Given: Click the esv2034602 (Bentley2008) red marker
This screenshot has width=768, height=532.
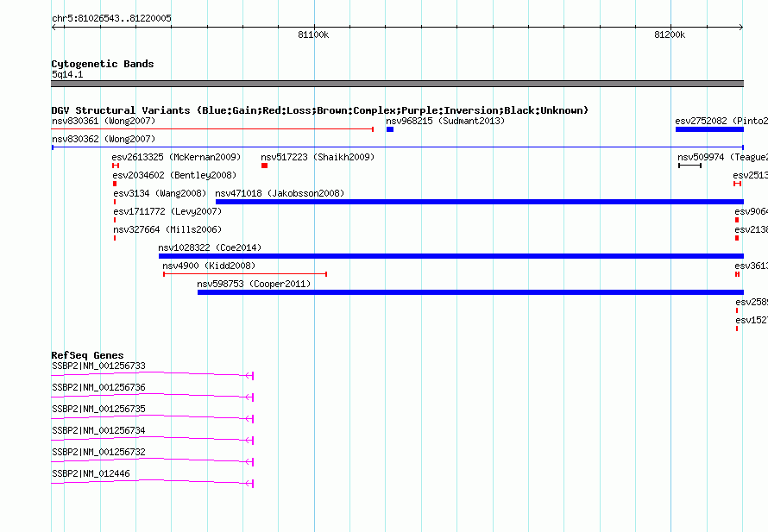Looking at the screenshot, I should pyautogui.click(x=115, y=184).
